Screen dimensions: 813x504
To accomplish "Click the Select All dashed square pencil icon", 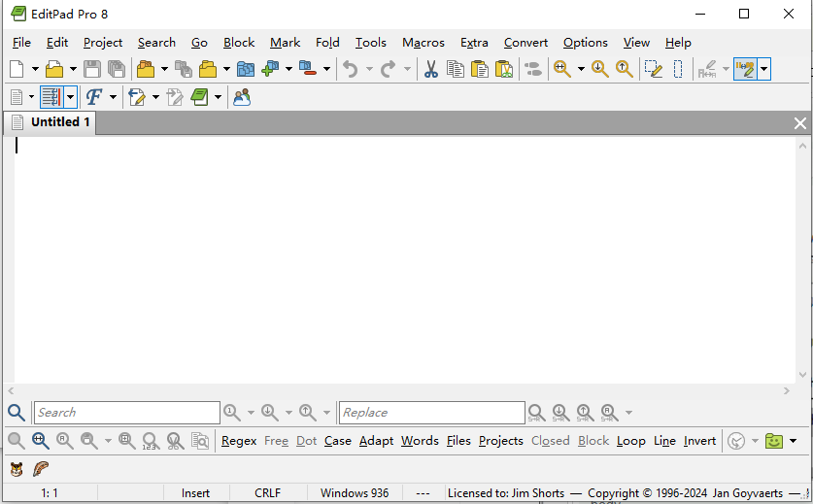I will point(654,69).
